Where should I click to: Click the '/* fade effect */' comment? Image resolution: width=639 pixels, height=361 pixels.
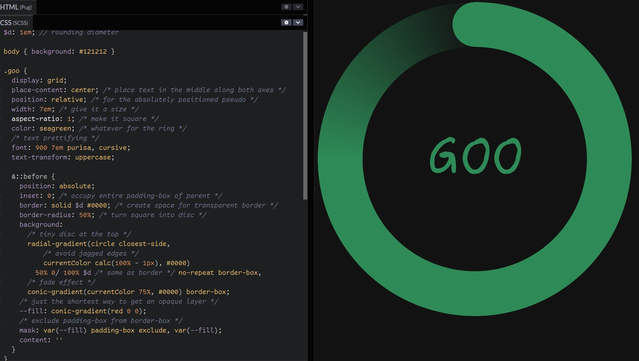(61, 282)
